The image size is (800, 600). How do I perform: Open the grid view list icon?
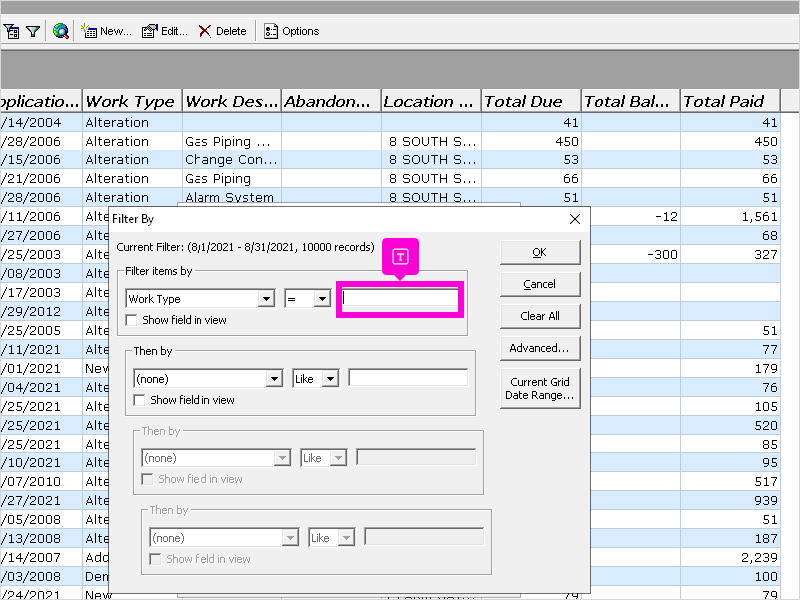click(x=12, y=32)
